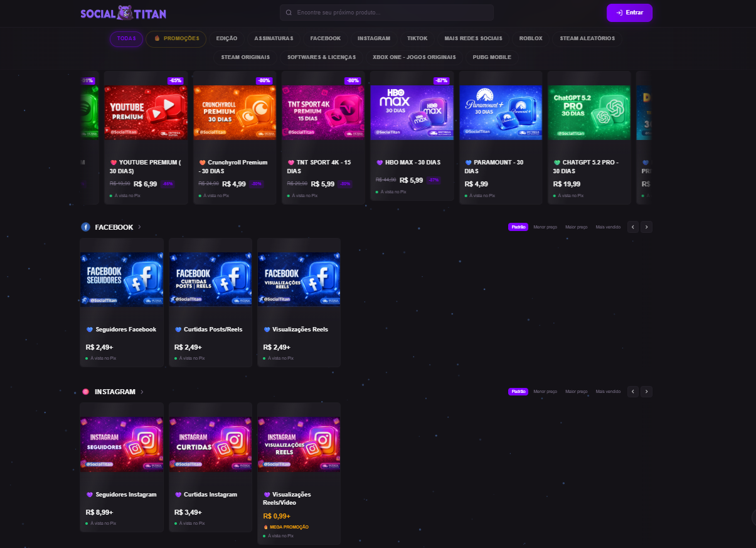
Task: Switch to the TikTok category tab
Action: click(x=417, y=39)
